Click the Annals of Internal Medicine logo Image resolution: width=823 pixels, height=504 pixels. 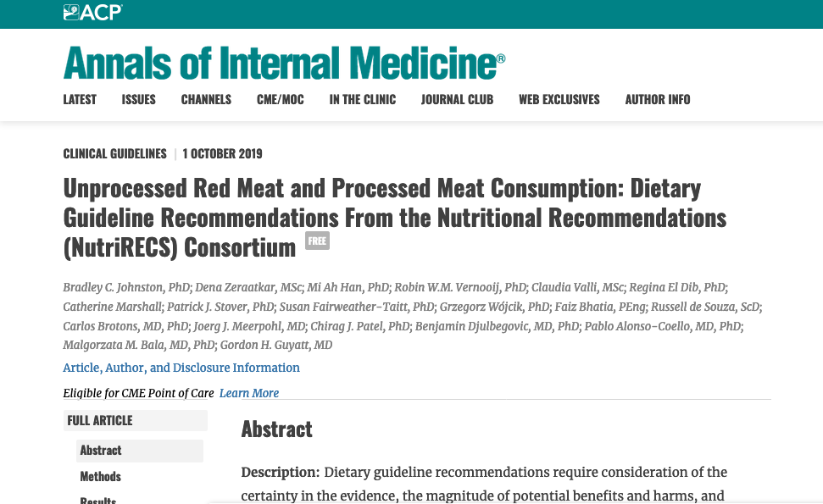tap(284, 63)
